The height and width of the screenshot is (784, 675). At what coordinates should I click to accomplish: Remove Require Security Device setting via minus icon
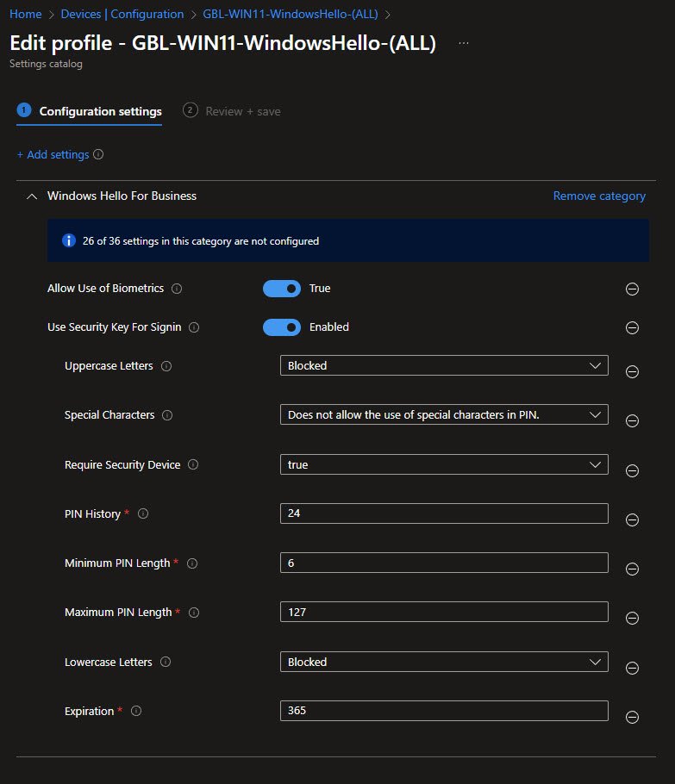pos(632,470)
